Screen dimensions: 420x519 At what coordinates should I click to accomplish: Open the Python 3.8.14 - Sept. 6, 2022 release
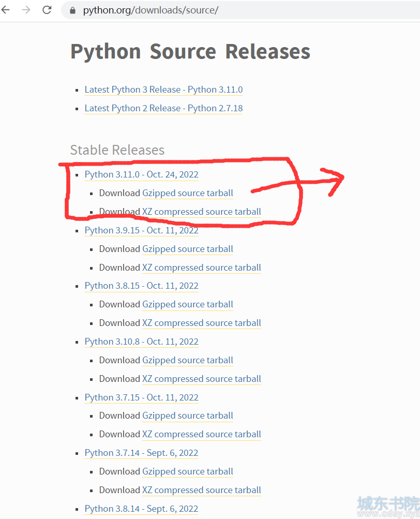[x=141, y=509]
